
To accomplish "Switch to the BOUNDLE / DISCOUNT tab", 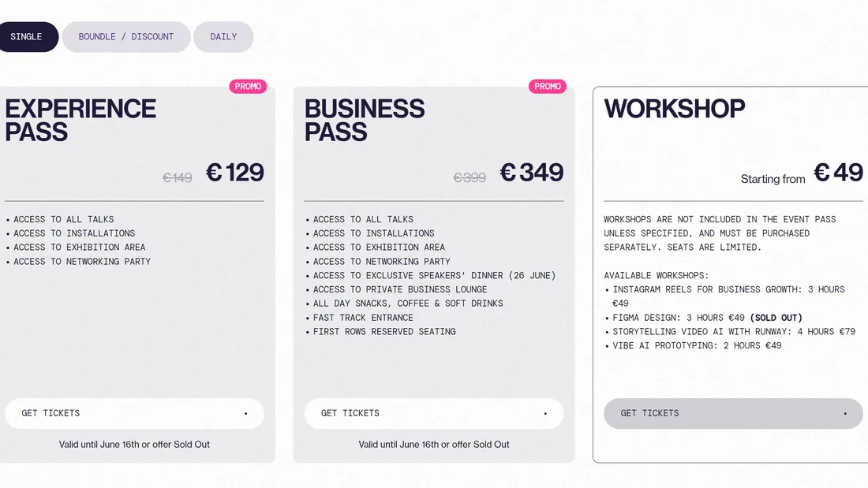I will pyautogui.click(x=126, y=37).
